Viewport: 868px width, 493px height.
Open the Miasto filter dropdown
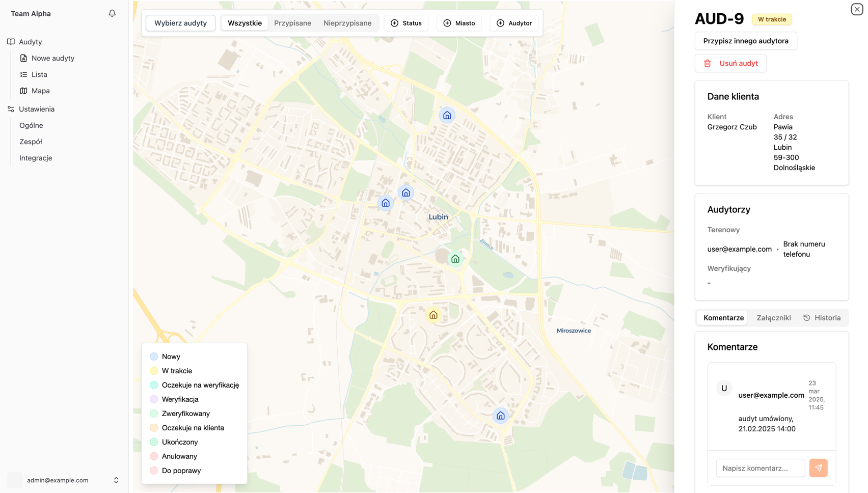pyautogui.click(x=459, y=23)
